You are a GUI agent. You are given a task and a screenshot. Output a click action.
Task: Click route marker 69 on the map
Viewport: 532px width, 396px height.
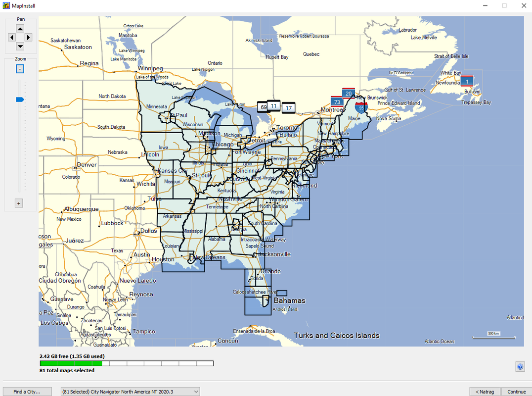click(262, 107)
